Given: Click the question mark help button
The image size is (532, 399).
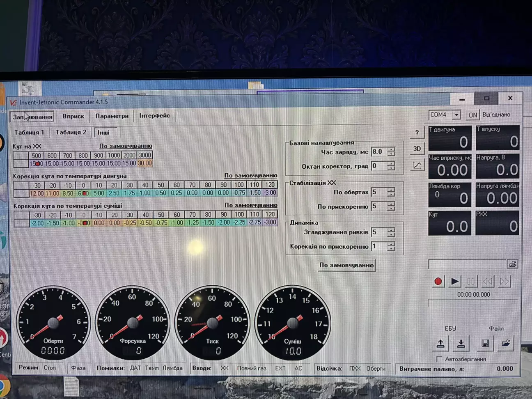Looking at the screenshot, I should tap(417, 132).
